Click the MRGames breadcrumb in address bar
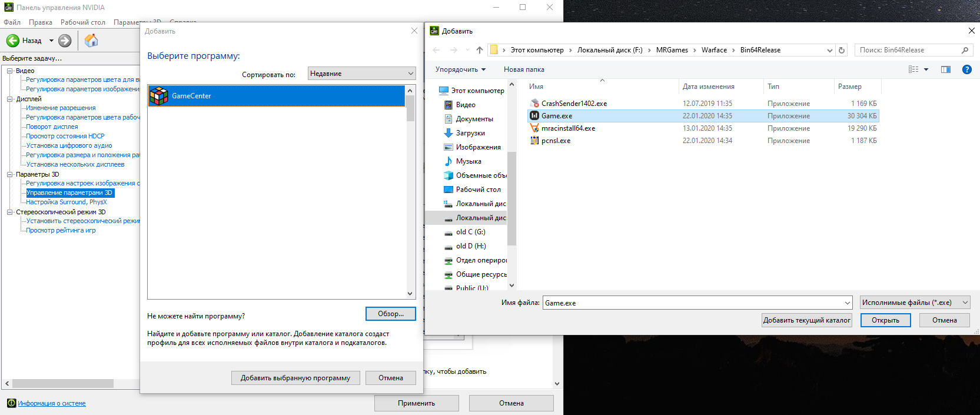The width and height of the screenshot is (980, 415). [x=672, y=50]
